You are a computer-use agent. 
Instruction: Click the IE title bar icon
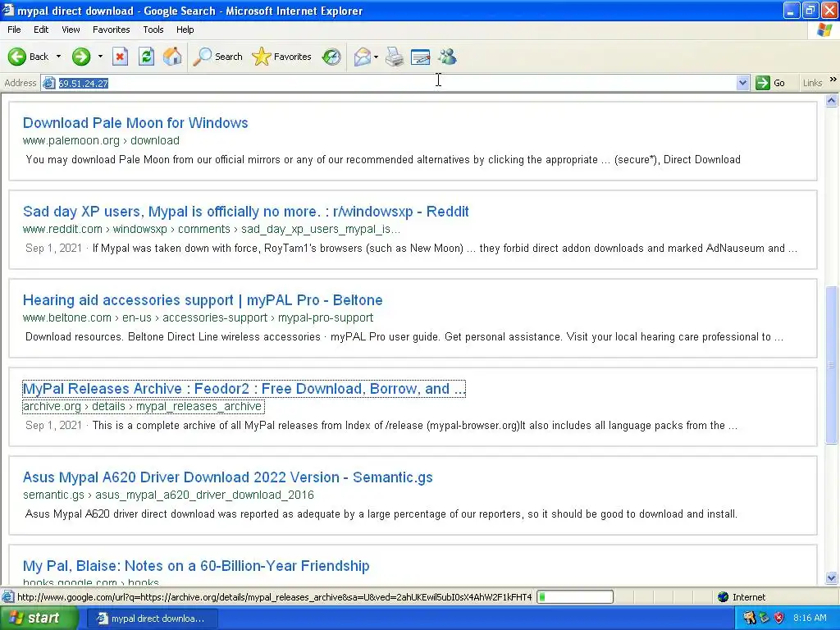click(7, 10)
